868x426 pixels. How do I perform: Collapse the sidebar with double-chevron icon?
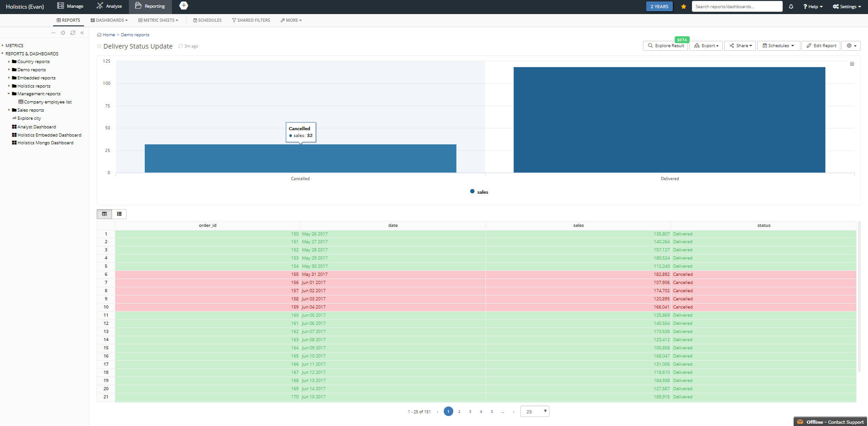click(x=82, y=33)
